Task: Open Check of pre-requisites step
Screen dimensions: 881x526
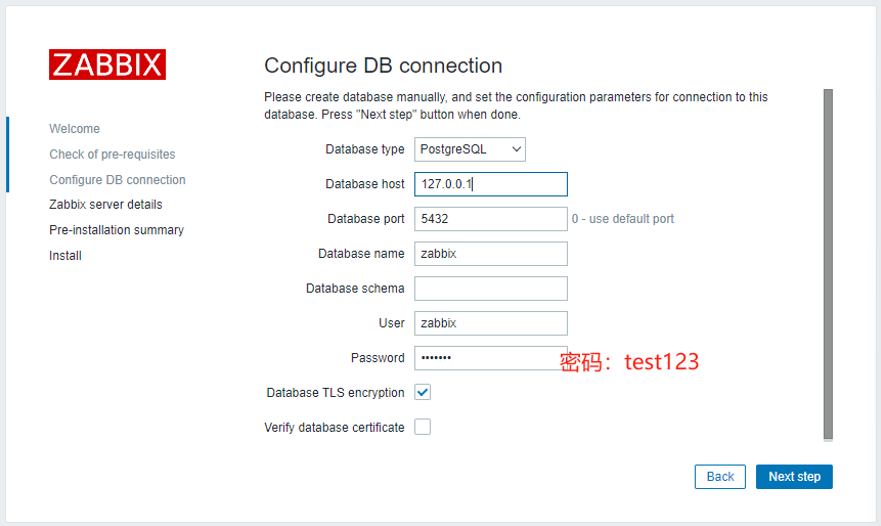Action: (112, 154)
